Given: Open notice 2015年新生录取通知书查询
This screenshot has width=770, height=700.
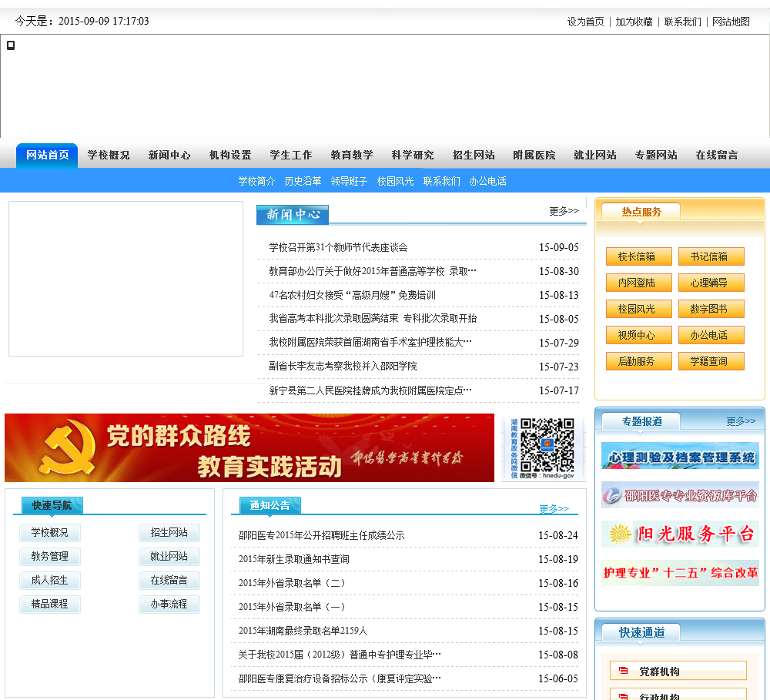Looking at the screenshot, I should (x=293, y=559).
